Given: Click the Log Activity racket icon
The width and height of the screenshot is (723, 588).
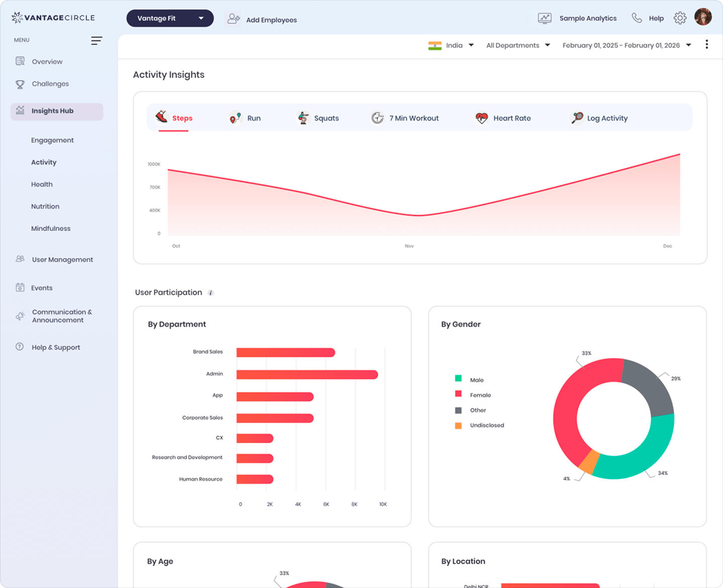Looking at the screenshot, I should tap(576, 117).
